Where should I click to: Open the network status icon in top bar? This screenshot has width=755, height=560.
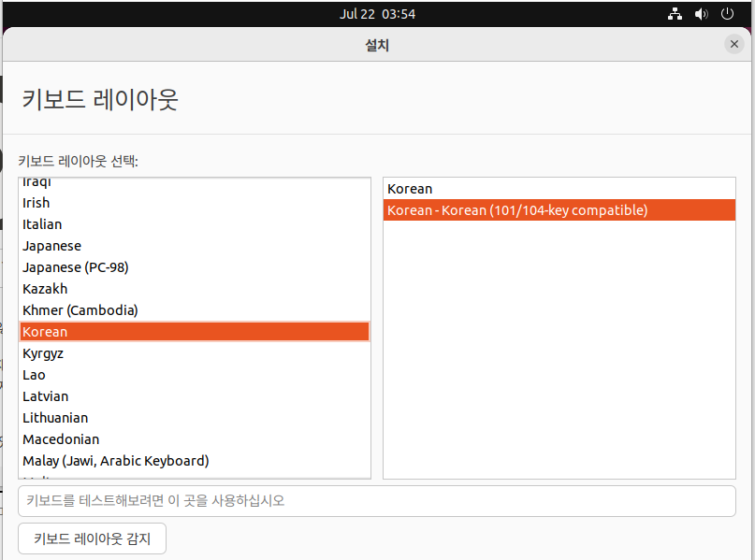675,14
